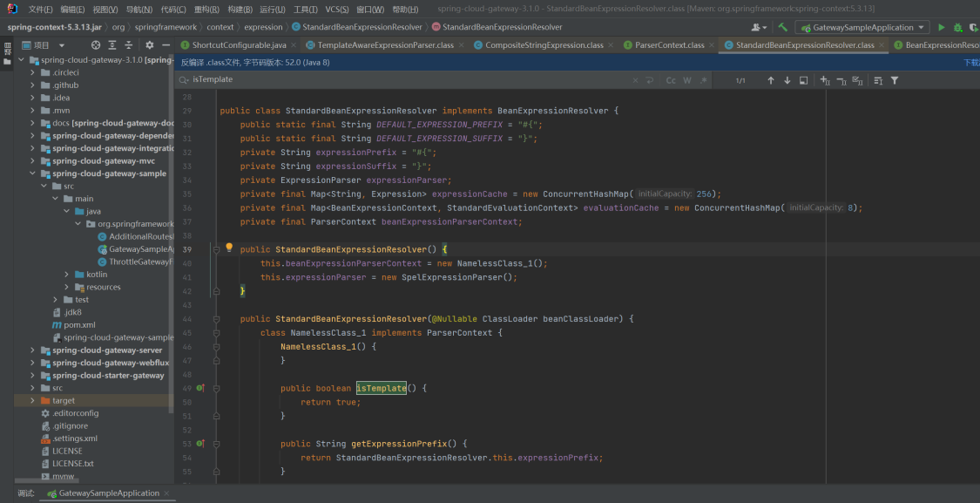980x503 pixels.
Task: Open the 构建(B) menu
Action: coord(240,10)
